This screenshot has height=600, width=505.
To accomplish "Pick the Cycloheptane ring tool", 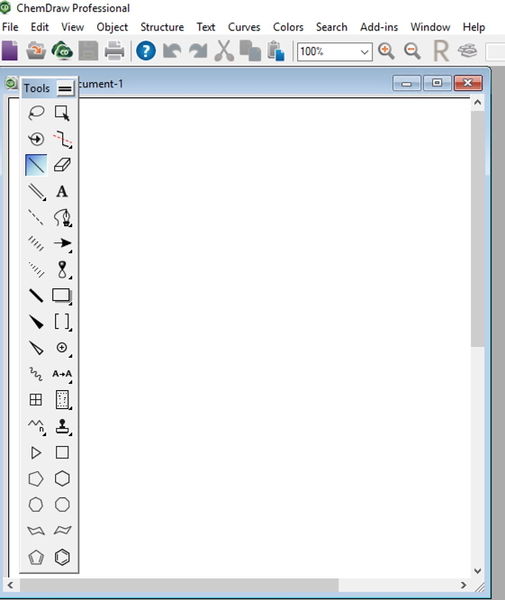I will (x=36, y=505).
